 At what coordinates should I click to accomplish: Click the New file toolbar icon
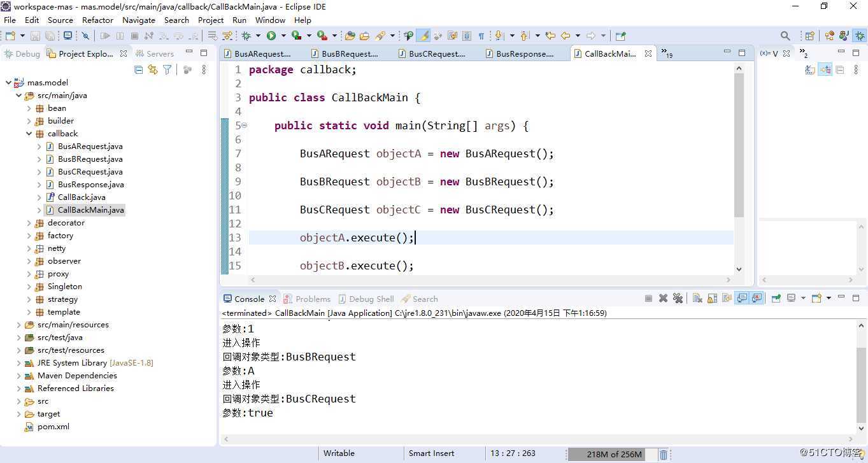(x=10, y=36)
